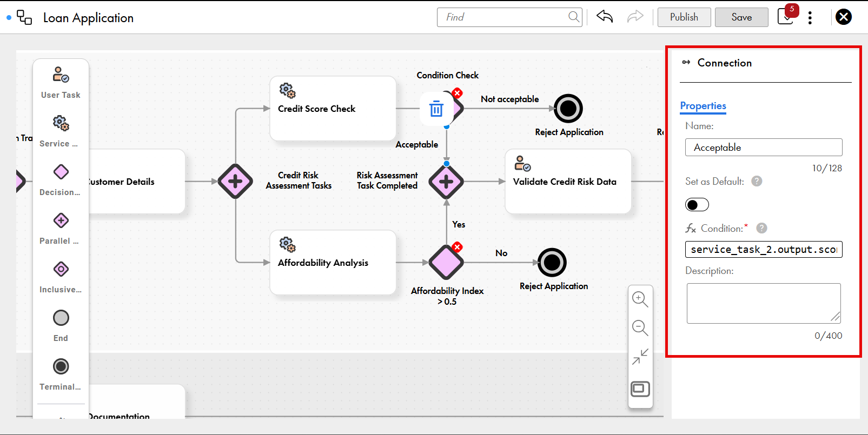Select the Customer Details task
This screenshot has width=868, height=435.
click(137, 182)
